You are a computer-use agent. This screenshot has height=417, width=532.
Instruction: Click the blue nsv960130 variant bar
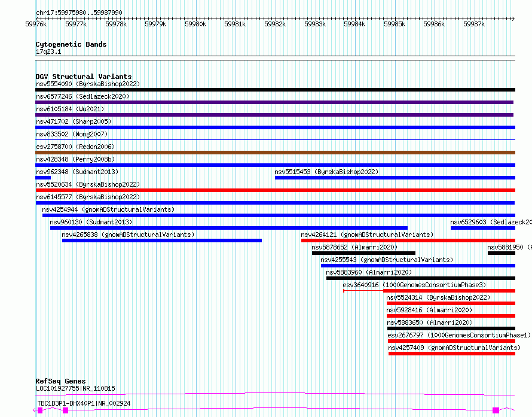click(229, 228)
